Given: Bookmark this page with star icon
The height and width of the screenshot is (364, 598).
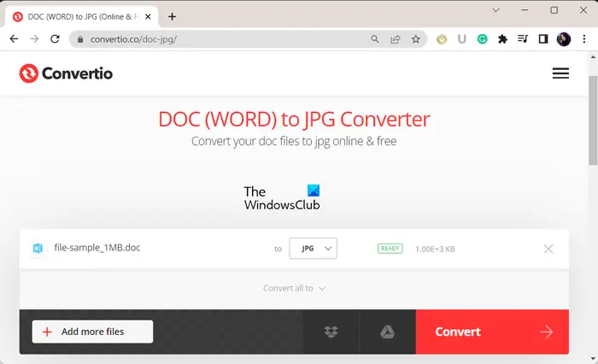Looking at the screenshot, I should pos(416,39).
